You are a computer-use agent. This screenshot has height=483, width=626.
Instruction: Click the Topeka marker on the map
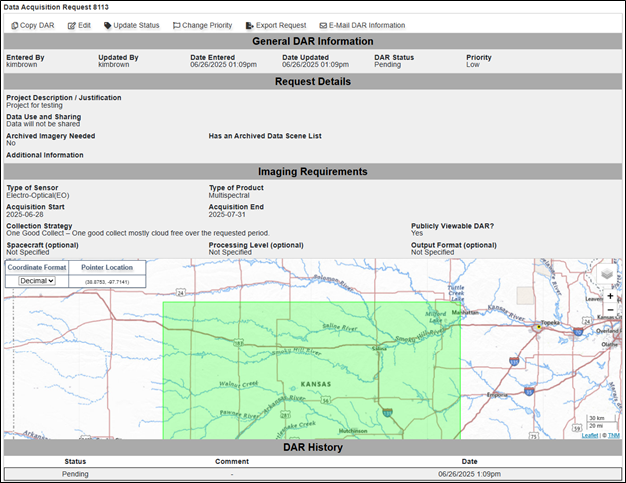point(539,327)
